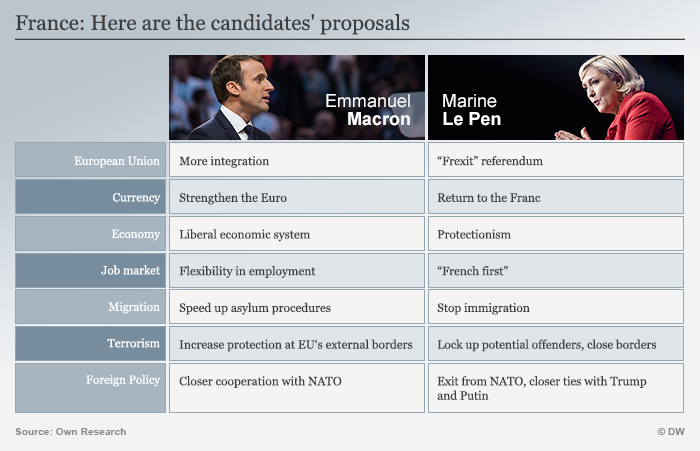
Task: Click the "Closer cooperation with NATO" cell
Action: click(297, 388)
